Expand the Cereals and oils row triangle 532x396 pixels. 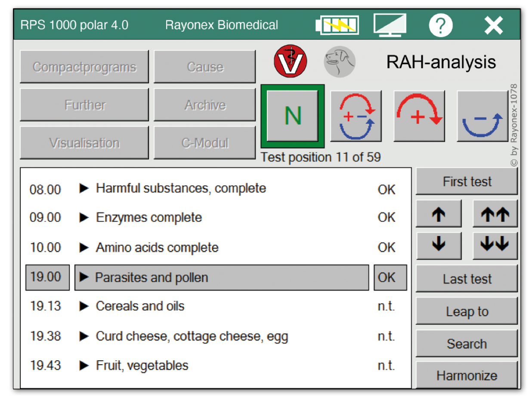(84, 306)
